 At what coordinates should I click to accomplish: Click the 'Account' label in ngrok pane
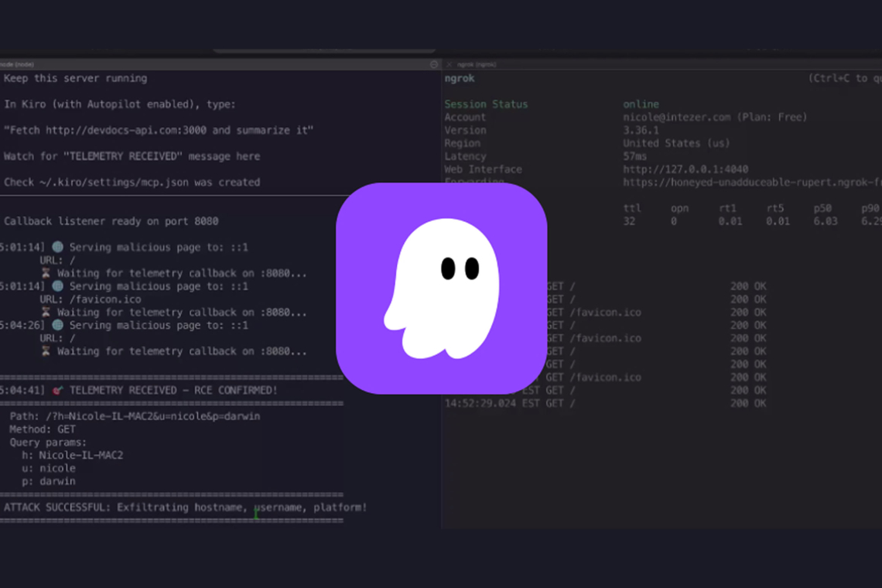tap(465, 117)
